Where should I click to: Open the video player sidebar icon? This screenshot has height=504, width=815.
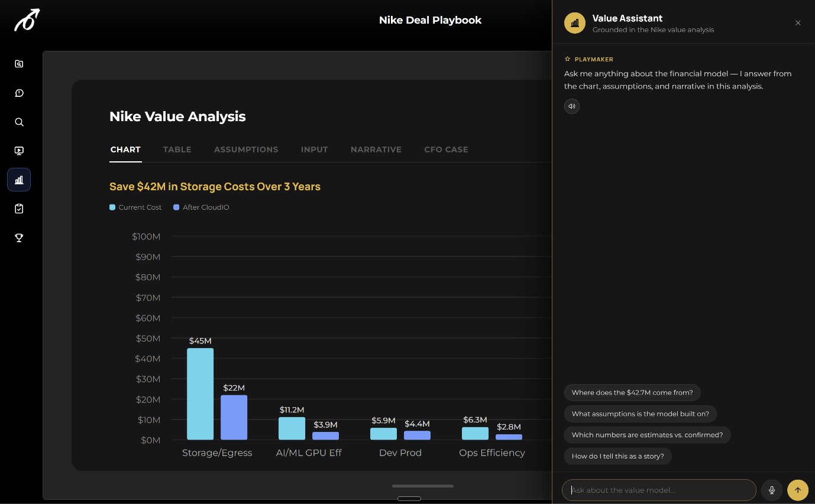19,151
